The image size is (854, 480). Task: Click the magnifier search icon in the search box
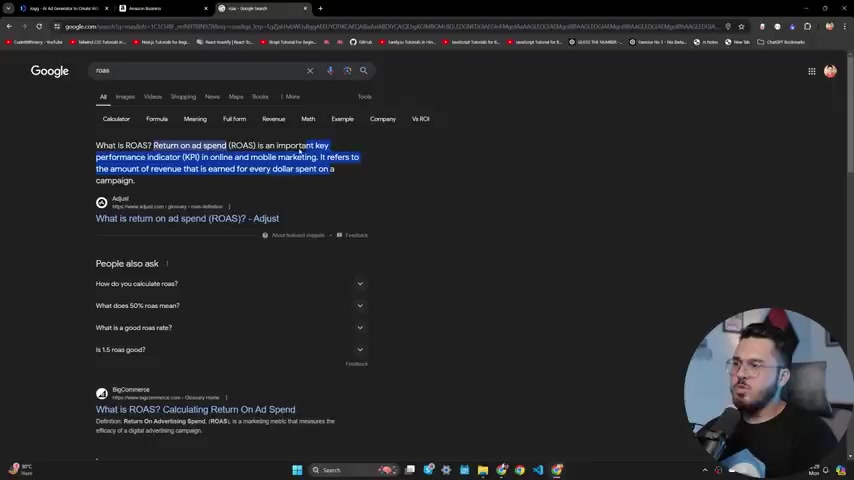(364, 70)
